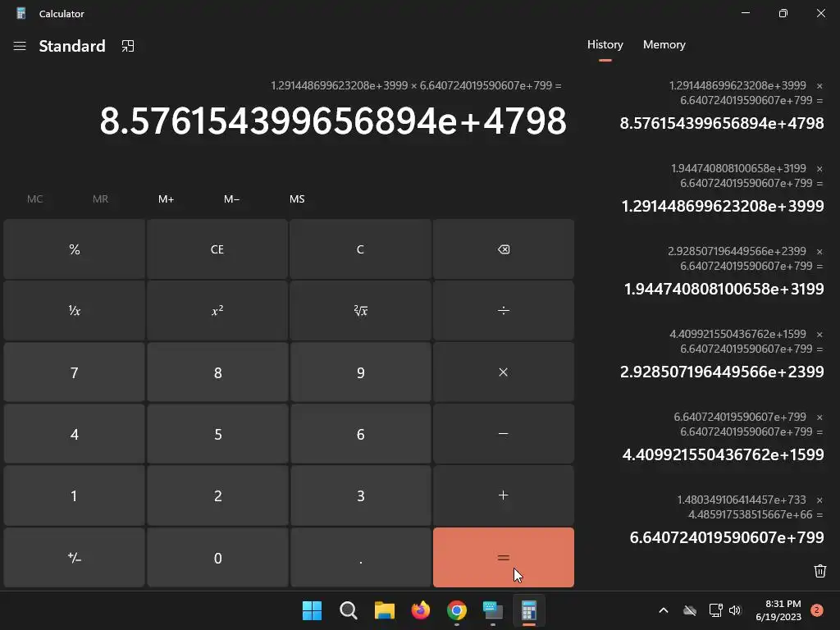Launch Firefox from taskbar
840x630 pixels.
coord(421,610)
